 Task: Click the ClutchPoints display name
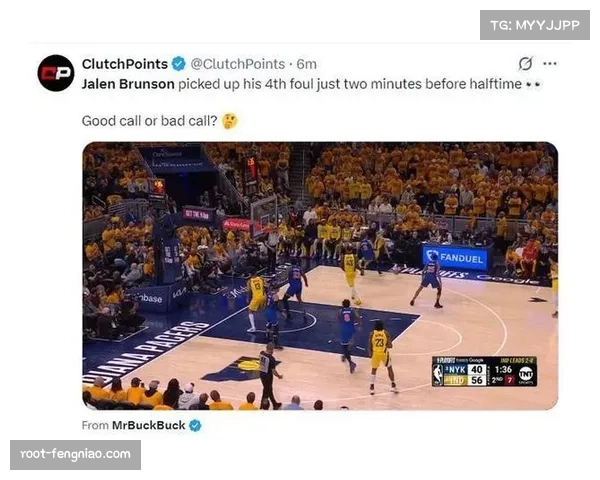pyautogui.click(x=125, y=64)
